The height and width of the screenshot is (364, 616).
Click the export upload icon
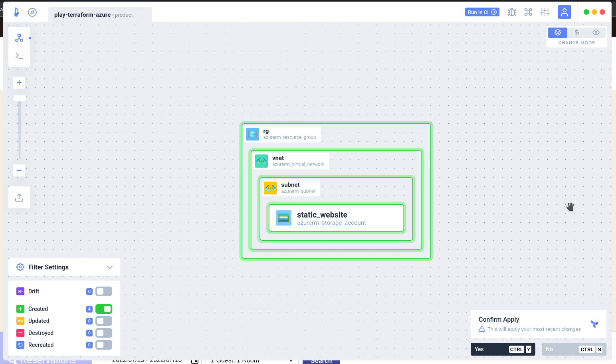pos(19,198)
